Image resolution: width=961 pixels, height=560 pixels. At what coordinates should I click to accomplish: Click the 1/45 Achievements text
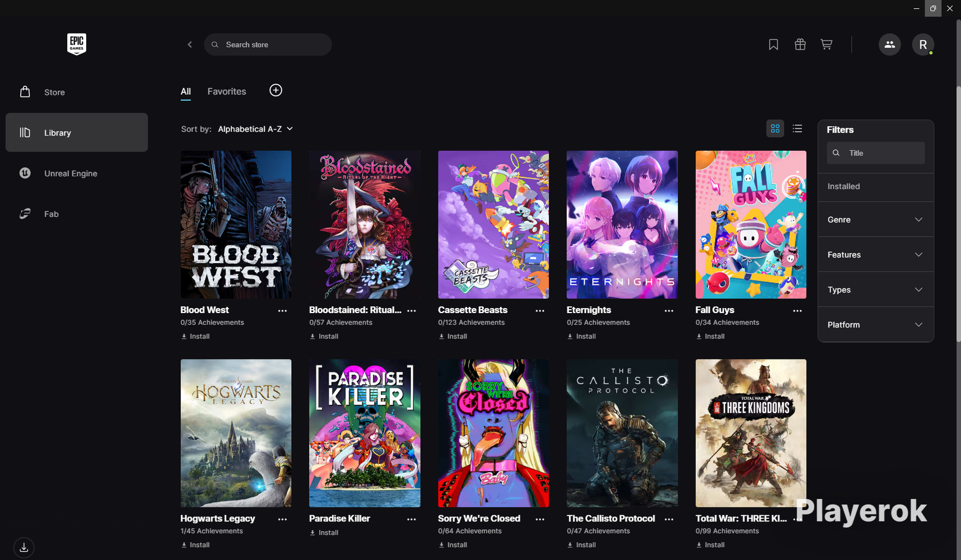[212, 531]
